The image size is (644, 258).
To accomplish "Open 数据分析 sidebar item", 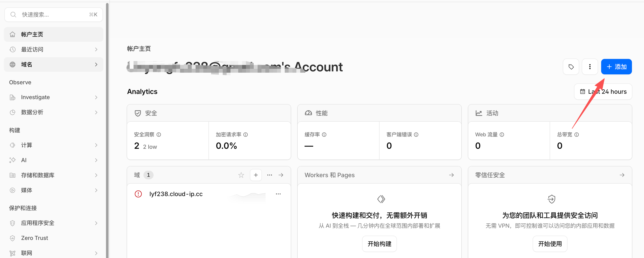I will tap(53, 112).
